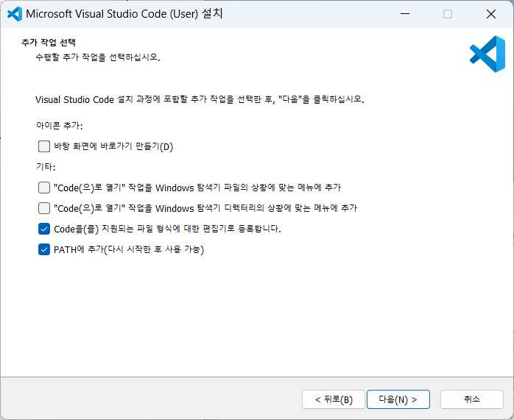Click the 수행할 추가 작업을 선택하십시오 subtitle
This screenshot has width=514, height=420.
tap(98, 57)
